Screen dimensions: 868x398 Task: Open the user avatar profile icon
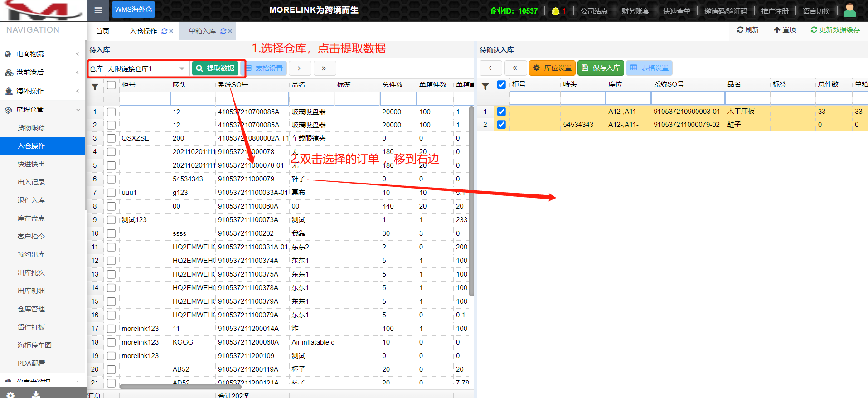[849, 10]
